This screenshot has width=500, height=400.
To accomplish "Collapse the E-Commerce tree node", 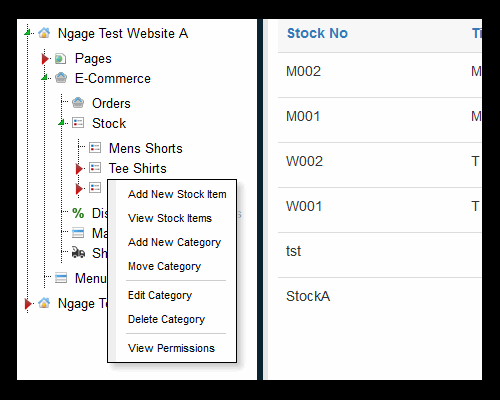I will coord(44,78).
